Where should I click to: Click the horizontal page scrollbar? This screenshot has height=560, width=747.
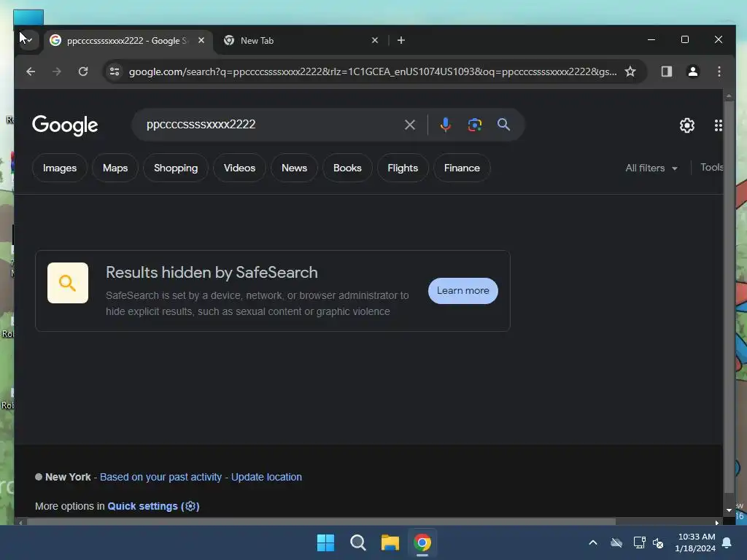[x=321, y=522]
